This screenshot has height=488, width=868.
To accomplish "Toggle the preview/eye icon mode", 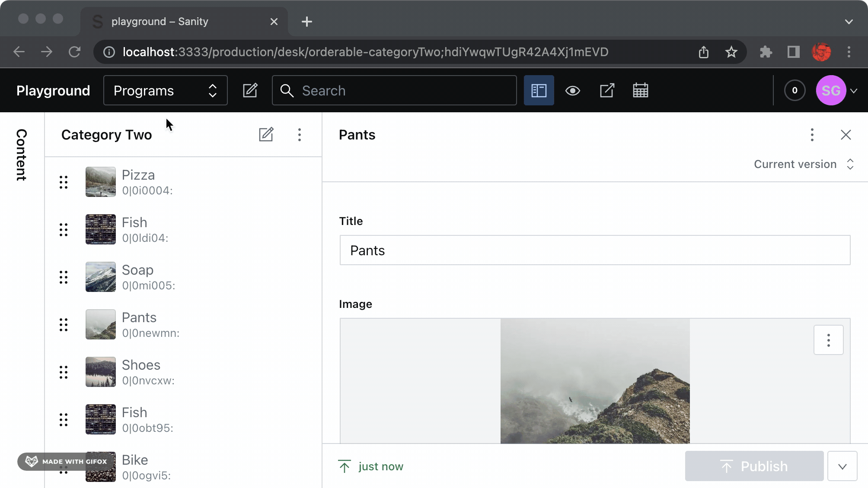I will click(x=572, y=91).
